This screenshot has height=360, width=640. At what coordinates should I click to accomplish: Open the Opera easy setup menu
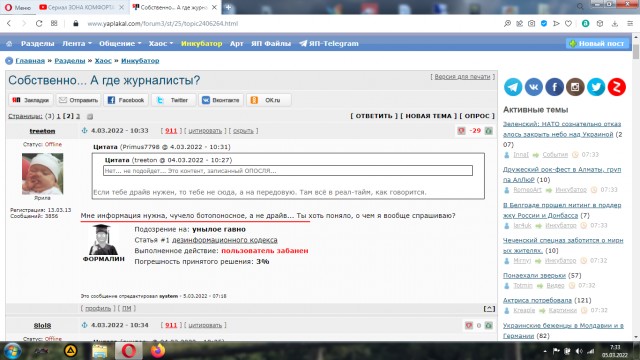pos(630,24)
